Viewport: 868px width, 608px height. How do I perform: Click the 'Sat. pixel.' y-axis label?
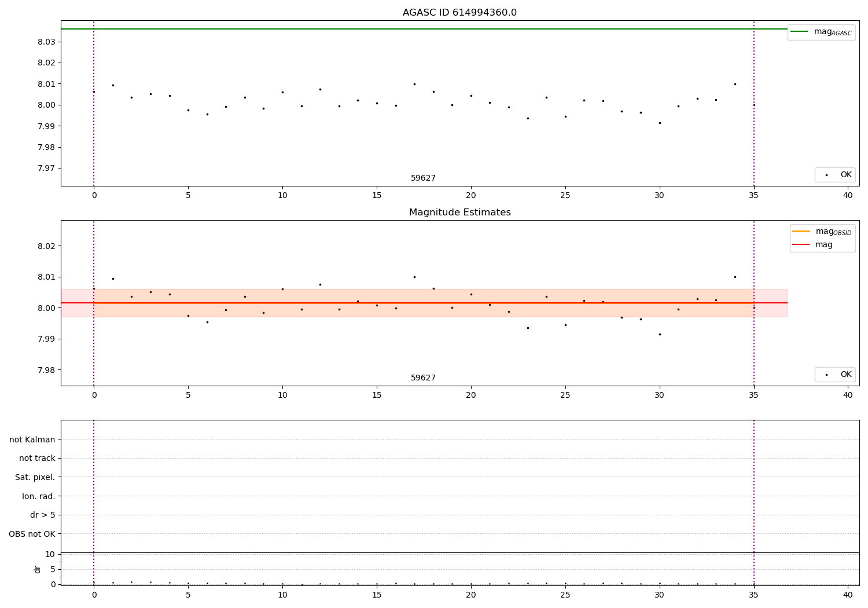35,477
